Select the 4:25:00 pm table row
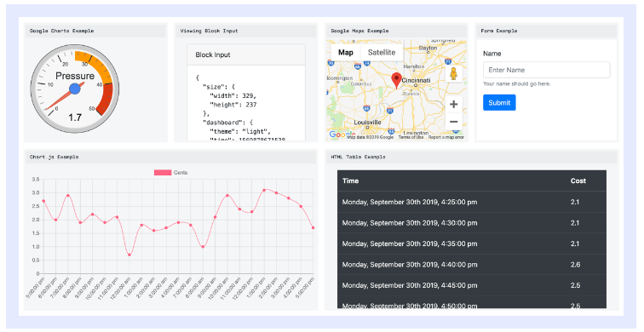 pyautogui.click(x=472, y=202)
